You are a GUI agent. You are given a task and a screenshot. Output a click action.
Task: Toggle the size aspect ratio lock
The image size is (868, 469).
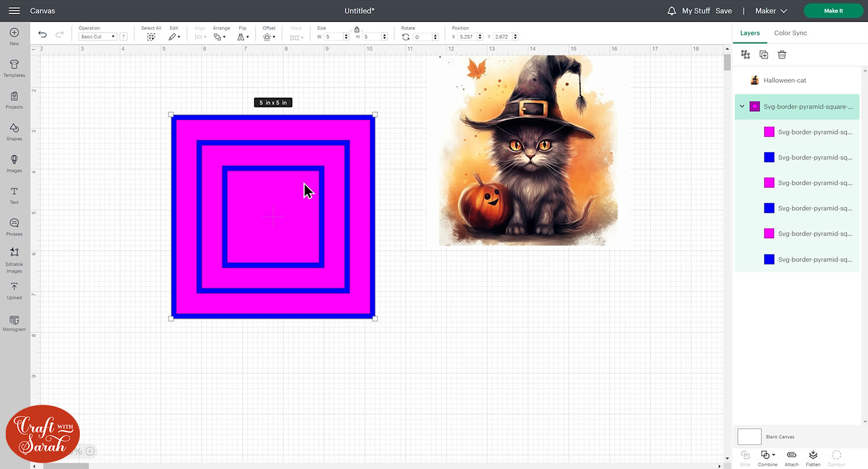pos(357,29)
